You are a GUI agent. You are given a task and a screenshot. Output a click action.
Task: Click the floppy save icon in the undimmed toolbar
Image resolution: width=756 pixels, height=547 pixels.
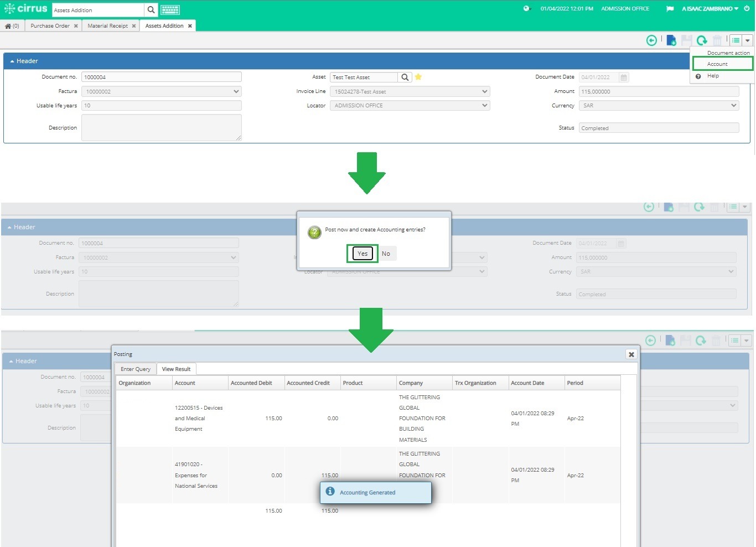pyautogui.click(x=686, y=40)
